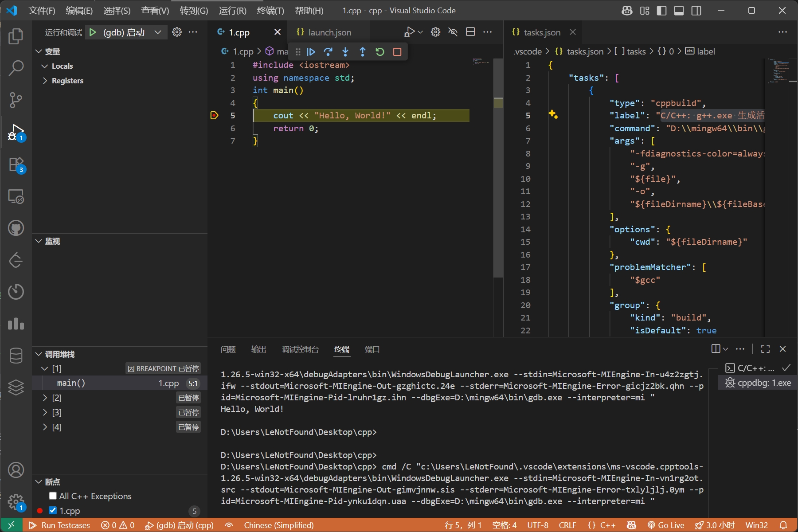Open the Source Control sidebar view

pyautogui.click(x=16, y=100)
